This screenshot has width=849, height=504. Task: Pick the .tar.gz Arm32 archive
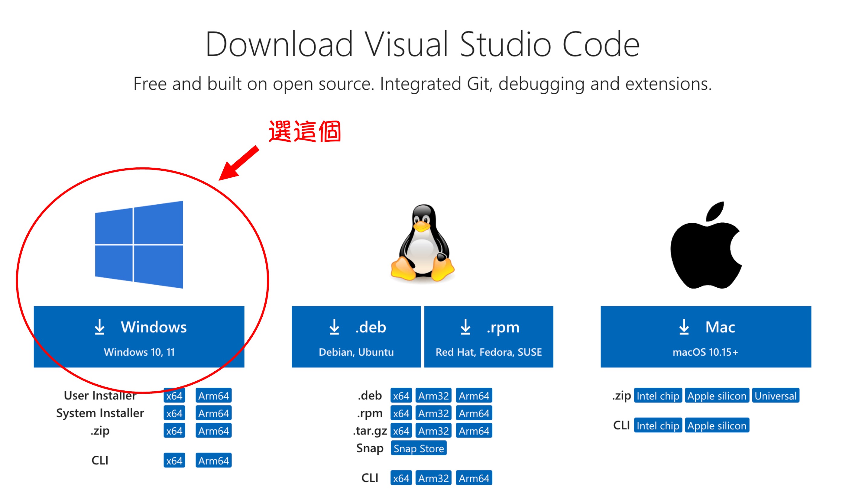[x=433, y=431]
